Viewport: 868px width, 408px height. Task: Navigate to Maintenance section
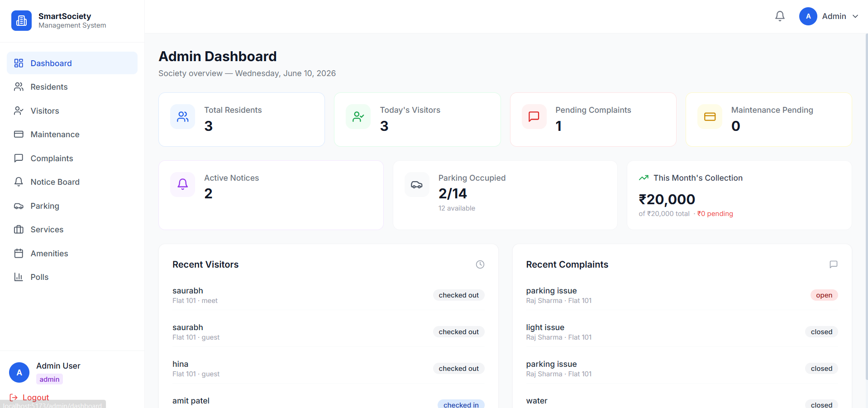(72, 134)
